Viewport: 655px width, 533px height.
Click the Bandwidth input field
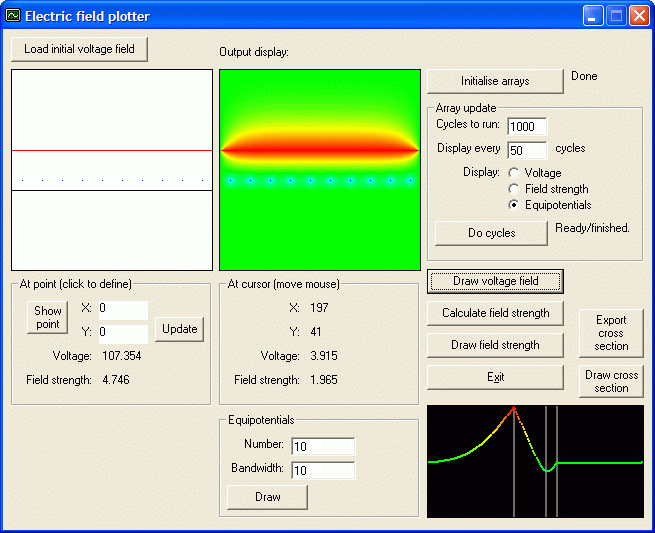coord(323,470)
